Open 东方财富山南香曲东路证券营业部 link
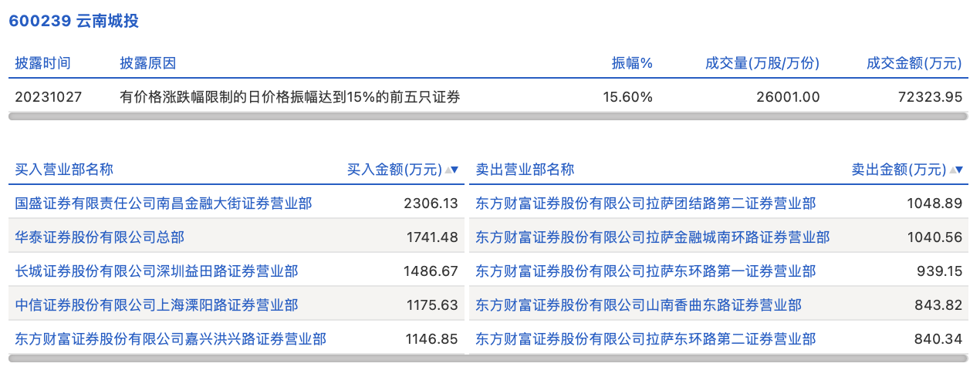 click(x=638, y=305)
